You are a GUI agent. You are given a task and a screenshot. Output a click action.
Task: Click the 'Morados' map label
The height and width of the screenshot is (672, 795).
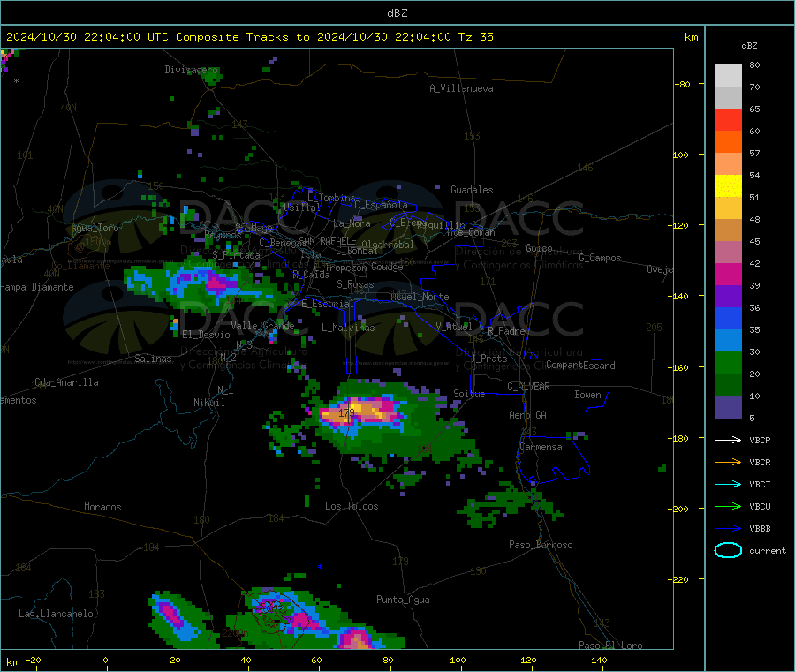(102, 507)
